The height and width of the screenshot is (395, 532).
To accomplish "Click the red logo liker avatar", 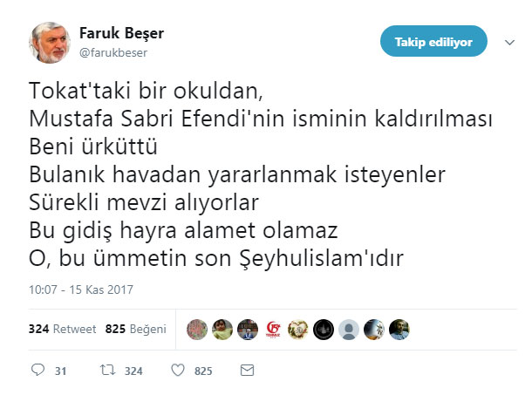I will pos(273,330).
